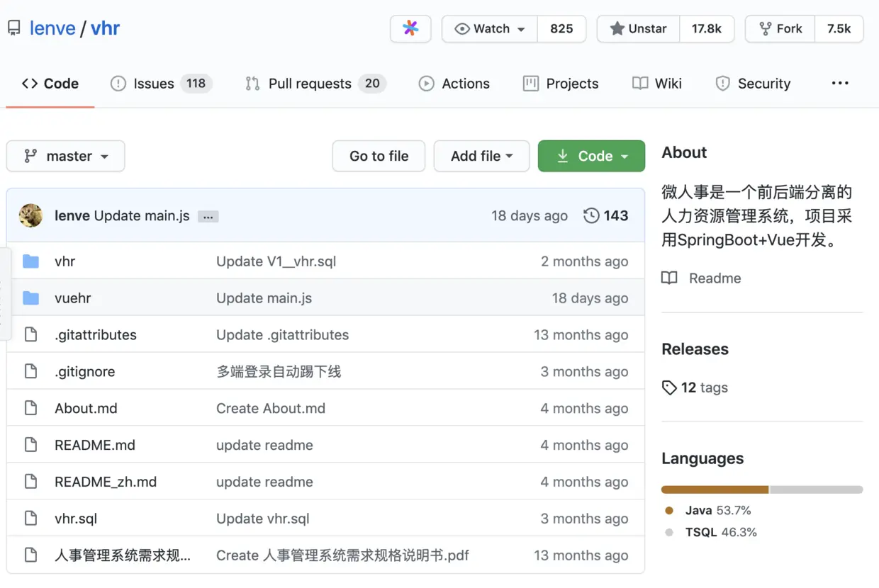Unstar the repository
Image resolution: width=879 pixels, height=588 pixels.
tap(639, 28)
